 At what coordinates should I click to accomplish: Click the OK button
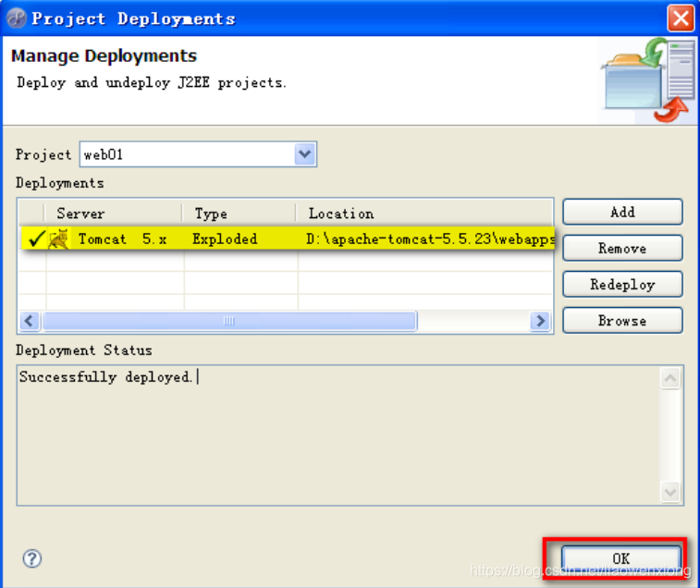(x=621, y=558)
